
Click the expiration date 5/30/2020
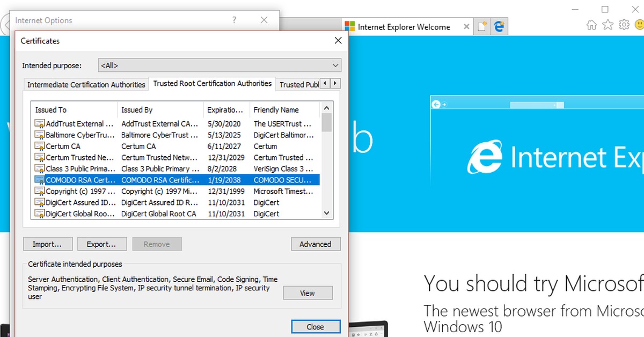224,124
